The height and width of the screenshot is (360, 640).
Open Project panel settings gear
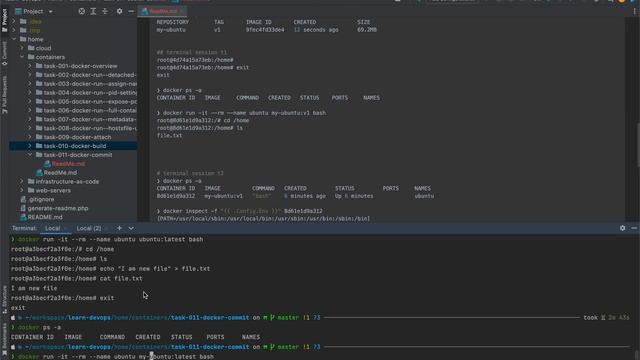coord(119,11)
